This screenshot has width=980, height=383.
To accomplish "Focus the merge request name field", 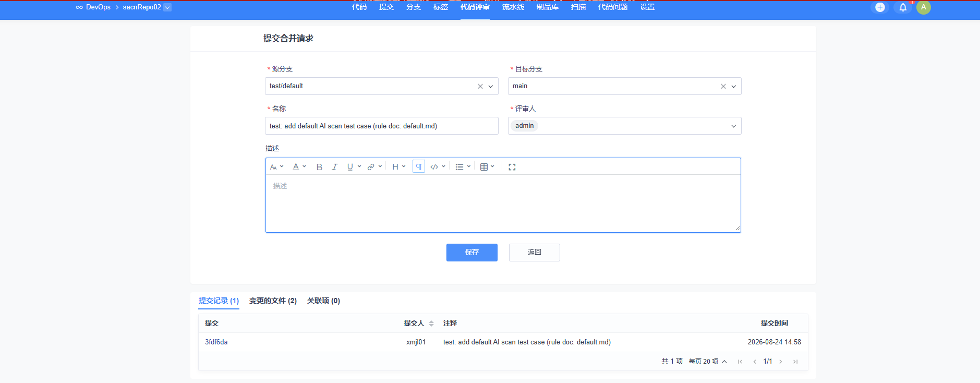I will pyautogui.click(x=382, y=126).
